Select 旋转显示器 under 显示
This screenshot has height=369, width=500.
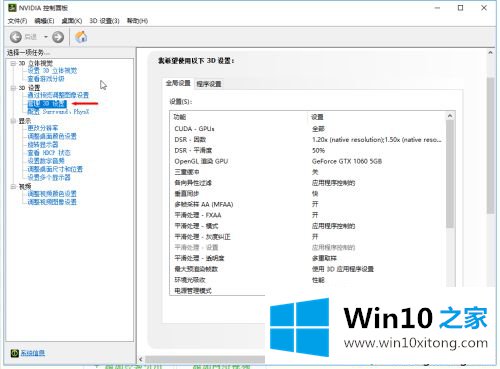[x=43, y=145]
